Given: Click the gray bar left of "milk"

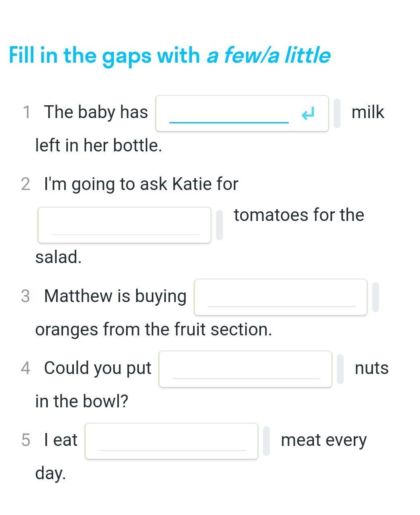Looking at the screenshot, I should 337,113.
